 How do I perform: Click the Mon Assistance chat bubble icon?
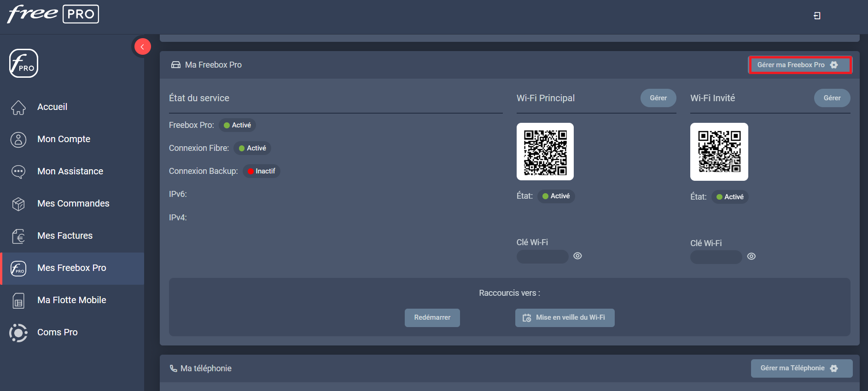point(18,172)
